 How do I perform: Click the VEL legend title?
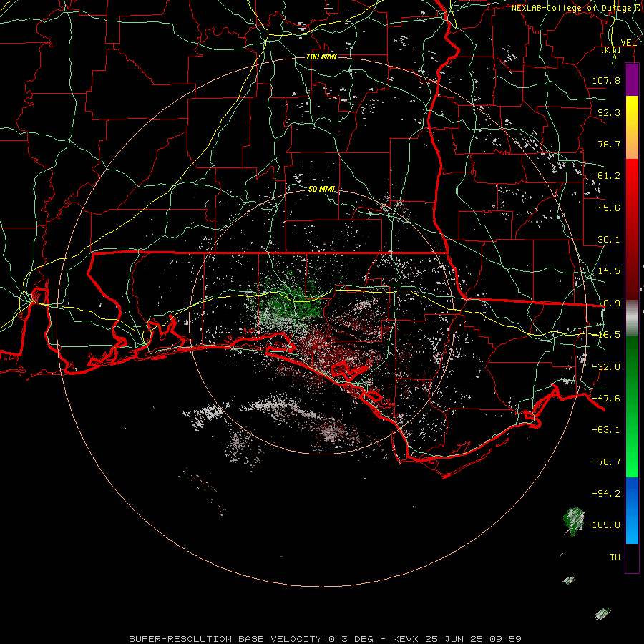coord(628,43)
